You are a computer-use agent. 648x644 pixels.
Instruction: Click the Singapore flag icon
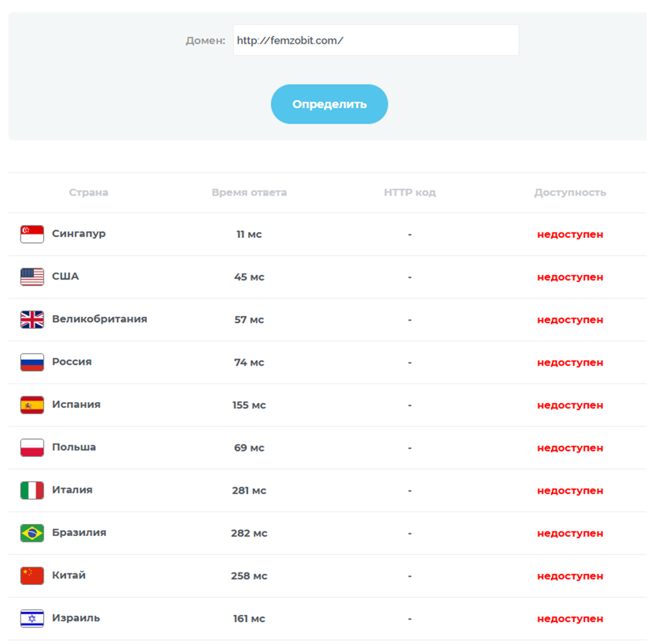coord(32,234)
